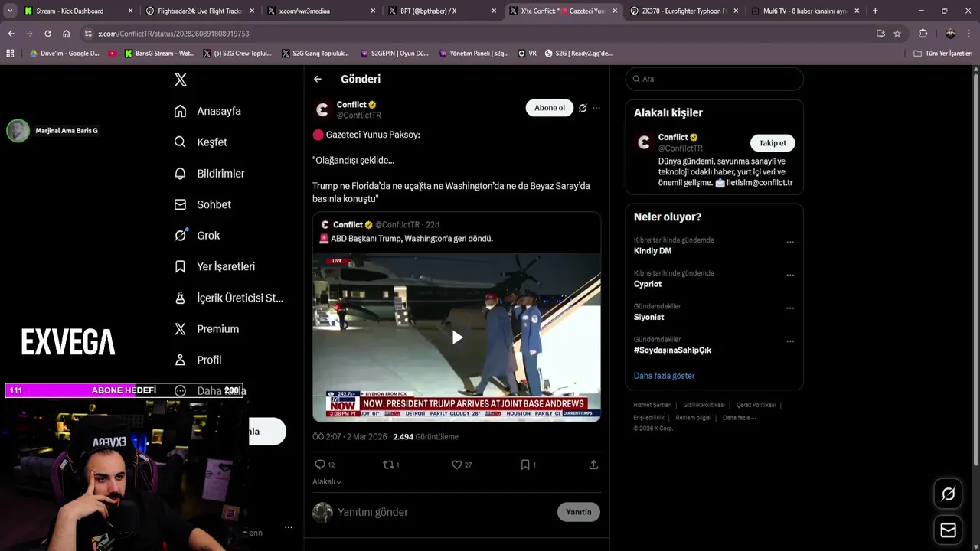This screenshot has height=551, width=980.
Task: Open Keşfet explore page
Action: click(x=201, y=142)
